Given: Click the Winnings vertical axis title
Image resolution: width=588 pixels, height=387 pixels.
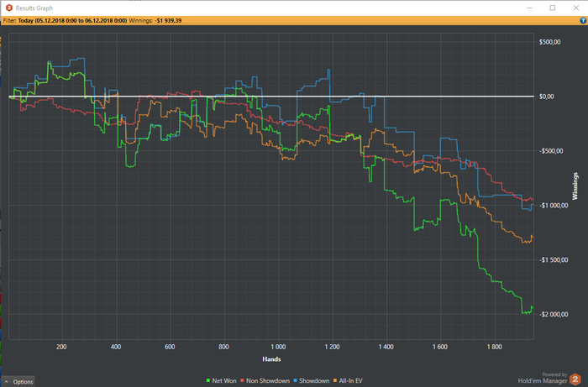Looking at the screenshot, I should click(x=575, y=186).
